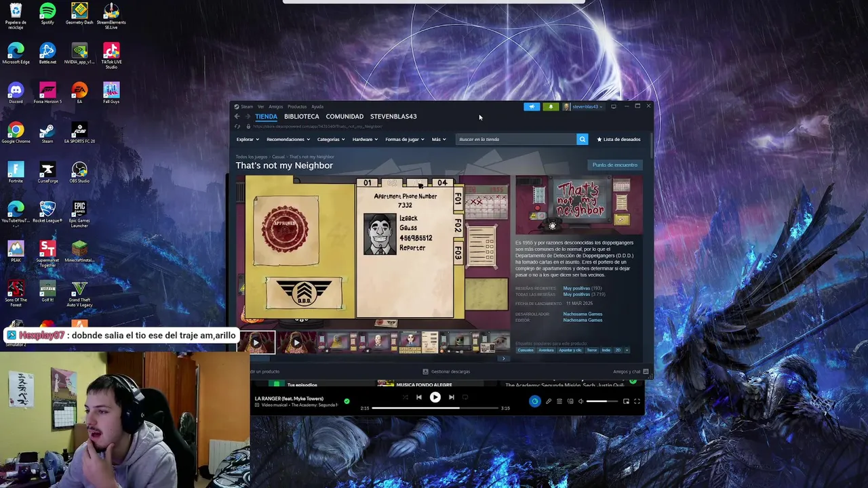Image resolution: width=868 pixels, height=488 pixels.
Task: Toggle shuffle in Spotify player
Action: 405,397
